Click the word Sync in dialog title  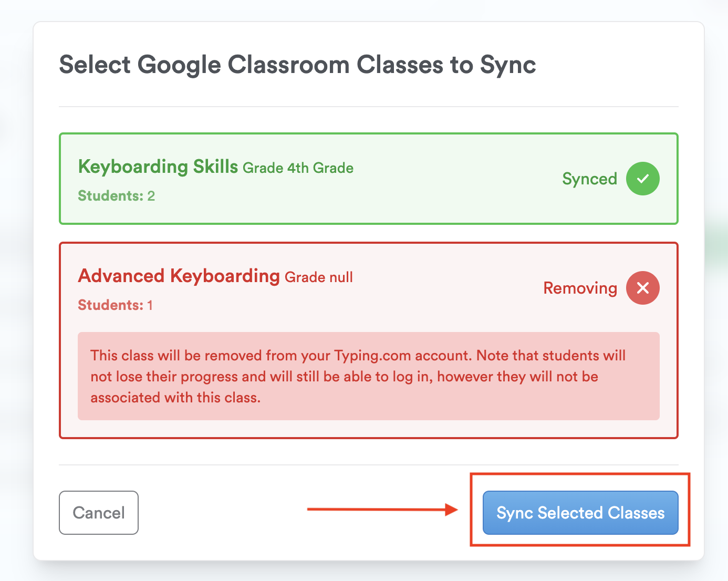508,65
